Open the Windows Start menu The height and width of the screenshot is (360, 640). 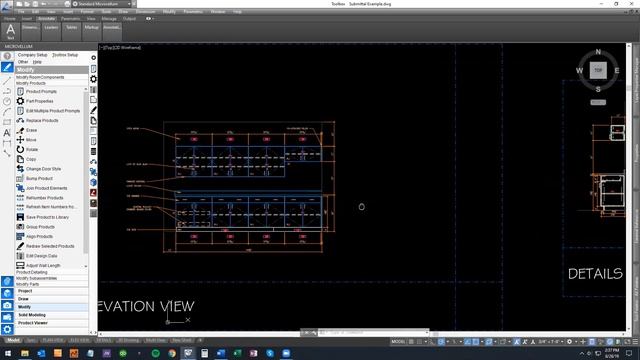pos(8,353)
